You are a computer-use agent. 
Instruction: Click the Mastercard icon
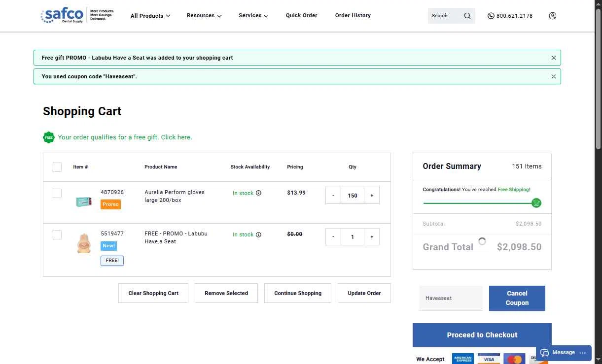[x=514, y=359]
